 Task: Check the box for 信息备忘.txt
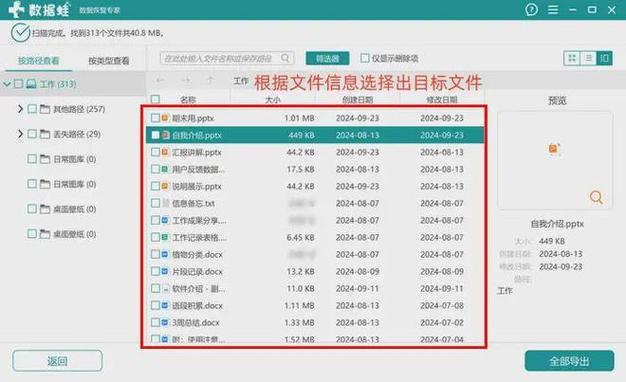point(155,203)
